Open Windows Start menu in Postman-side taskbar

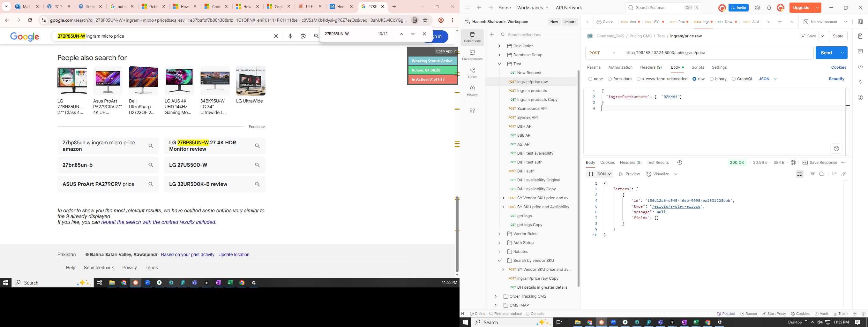[465, 322]
